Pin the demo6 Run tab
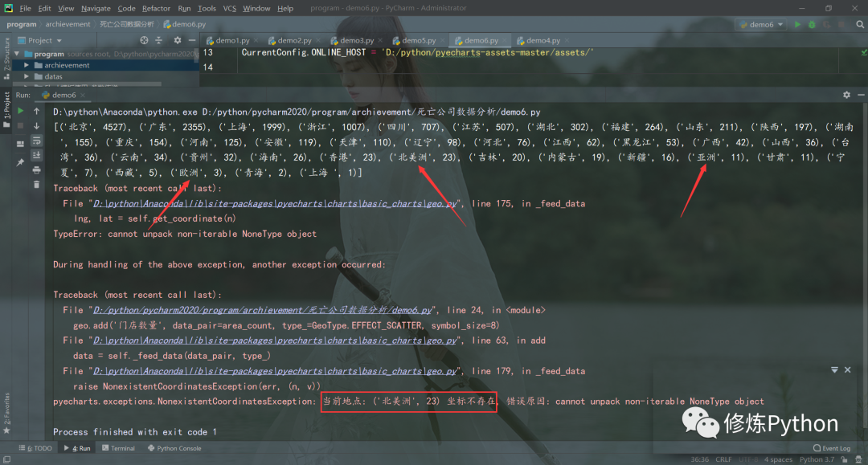 click(x=20, y=162)
